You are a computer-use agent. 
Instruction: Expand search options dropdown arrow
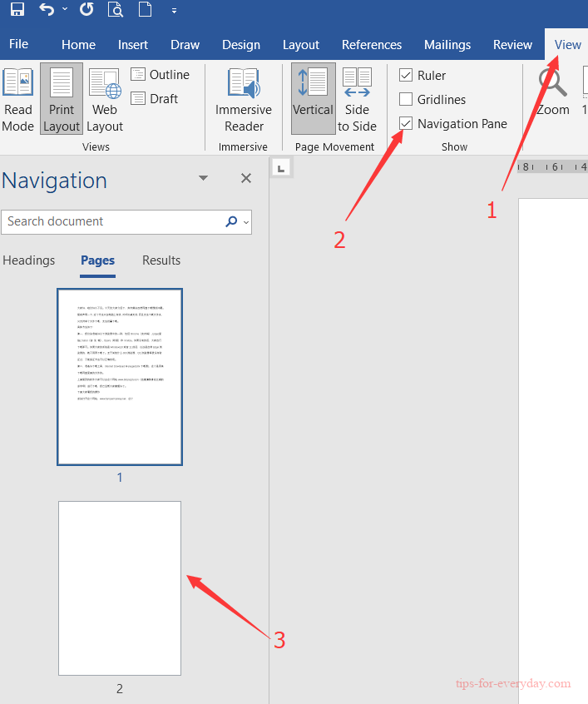pyautogui.click(x=246, y=222)
